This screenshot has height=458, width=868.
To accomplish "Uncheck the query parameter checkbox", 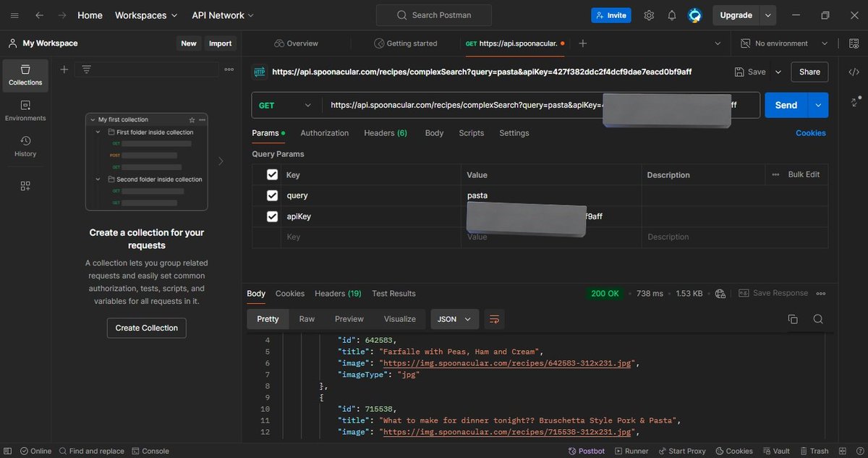I will click(x=272, y=195).
